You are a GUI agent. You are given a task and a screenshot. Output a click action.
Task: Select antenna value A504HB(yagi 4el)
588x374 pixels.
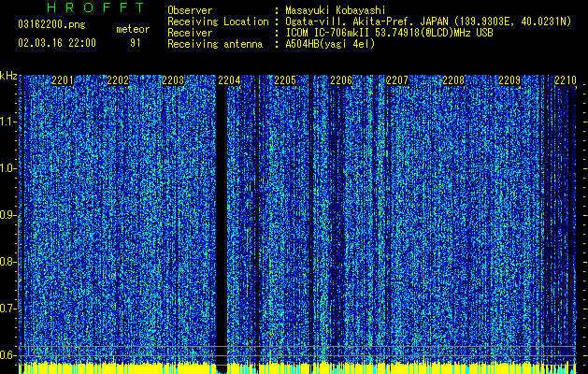click(x=330, y=44)
